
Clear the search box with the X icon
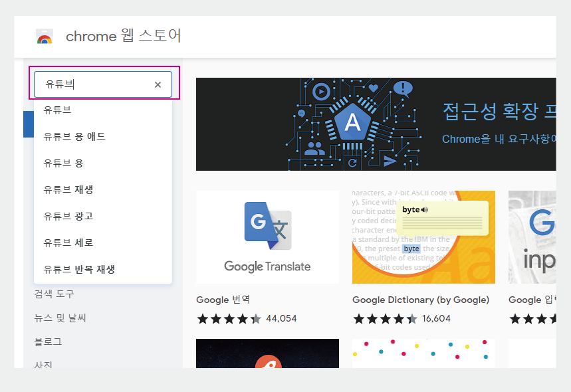pos(158,85)
